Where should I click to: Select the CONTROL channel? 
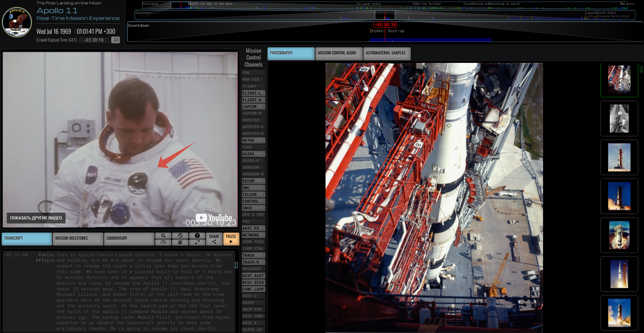[253, 201]
